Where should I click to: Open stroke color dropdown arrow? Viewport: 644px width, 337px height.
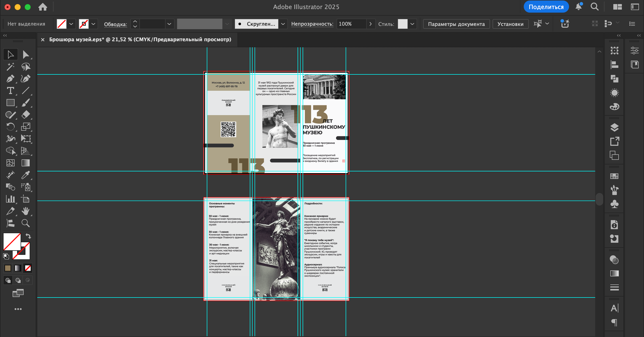tap(94, 24)
